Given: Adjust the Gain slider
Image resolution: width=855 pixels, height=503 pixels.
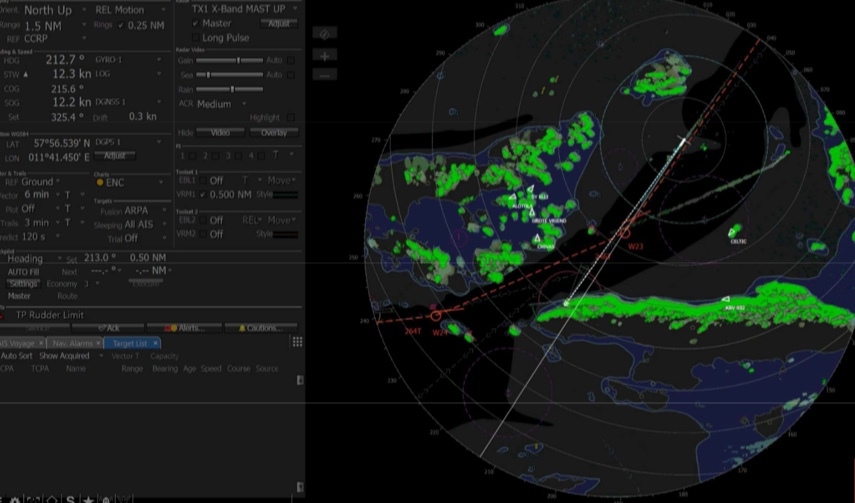Looking at the screenshot, I should click(230, 60).
